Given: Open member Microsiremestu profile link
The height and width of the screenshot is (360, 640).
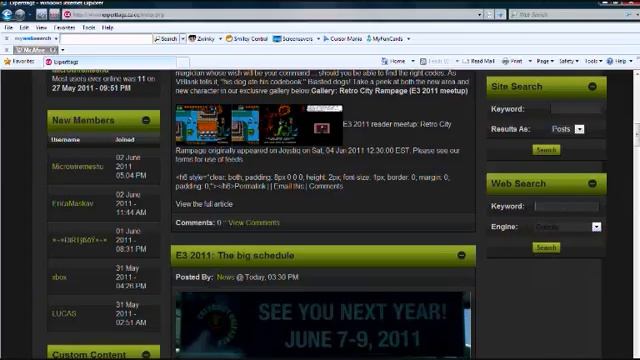Looking at the screenshot, I should coord(78,167).
